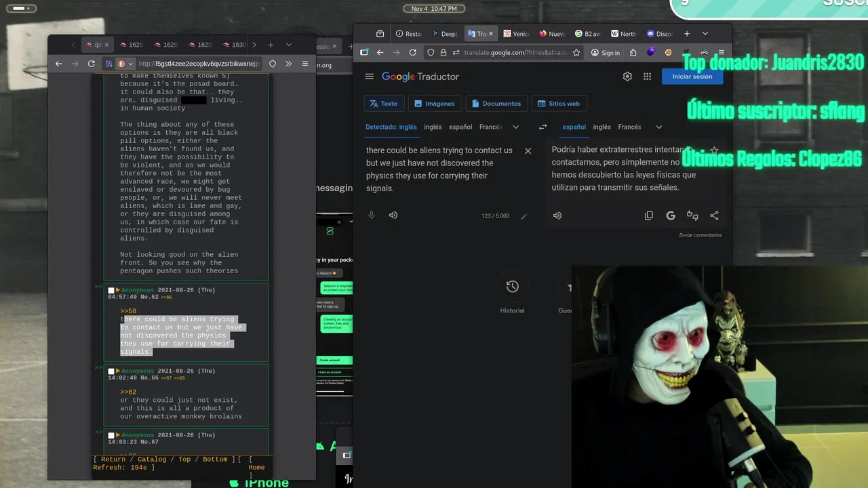
Task: Bookmark translate.google.com with the star
Action: (x=576, y=52)
